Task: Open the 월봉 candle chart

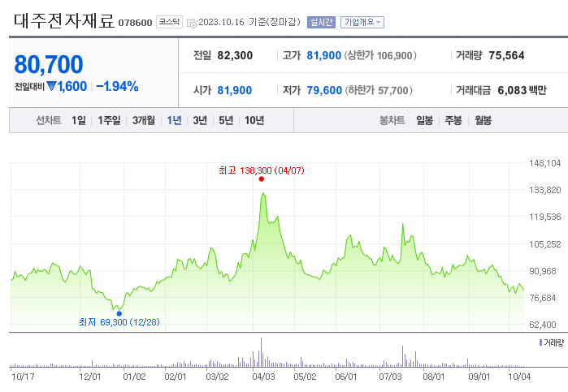Action: [483, 120]
